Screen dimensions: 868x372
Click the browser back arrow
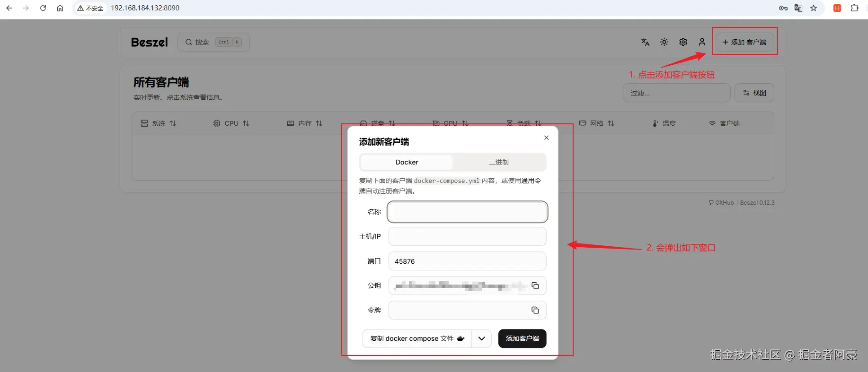[9, 8]
